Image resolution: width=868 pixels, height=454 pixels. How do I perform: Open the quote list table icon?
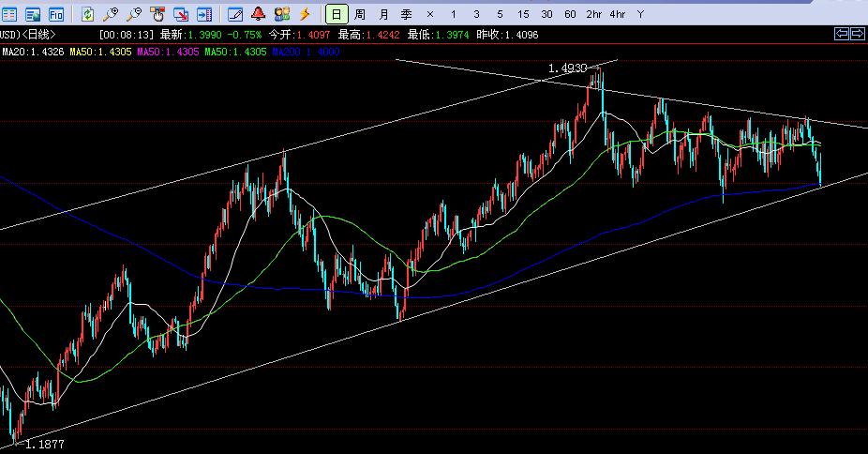[9, 14]
